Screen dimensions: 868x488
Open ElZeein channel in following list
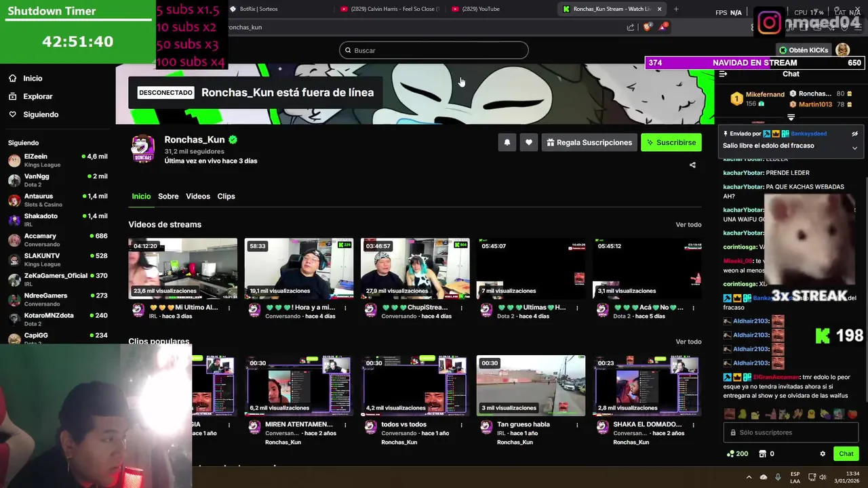coord(58,161)
